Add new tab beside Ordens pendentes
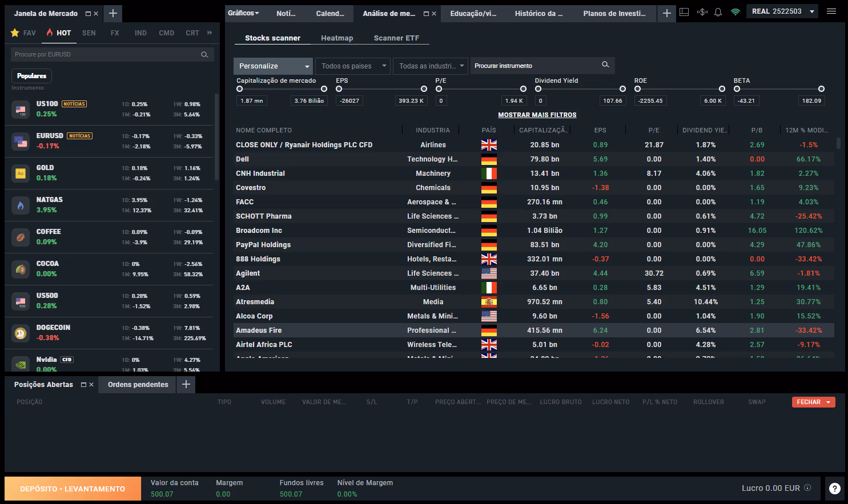Viewport: 848px width, 504px height. 186,385
